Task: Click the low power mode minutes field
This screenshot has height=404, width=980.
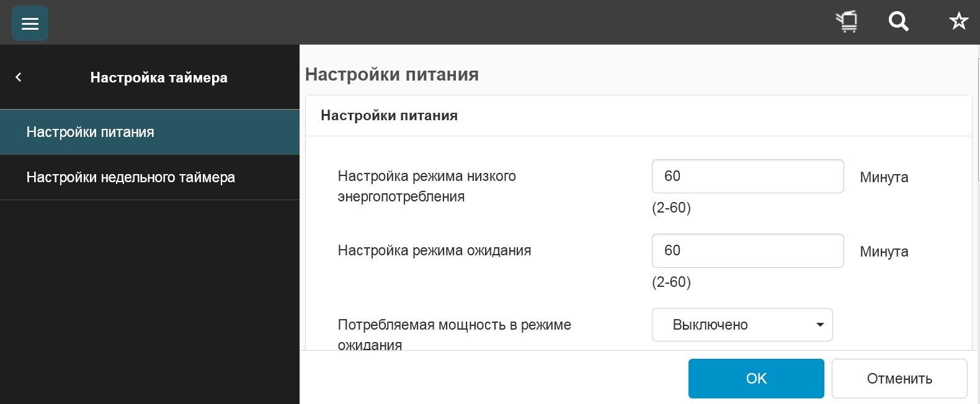Action: 747,177
